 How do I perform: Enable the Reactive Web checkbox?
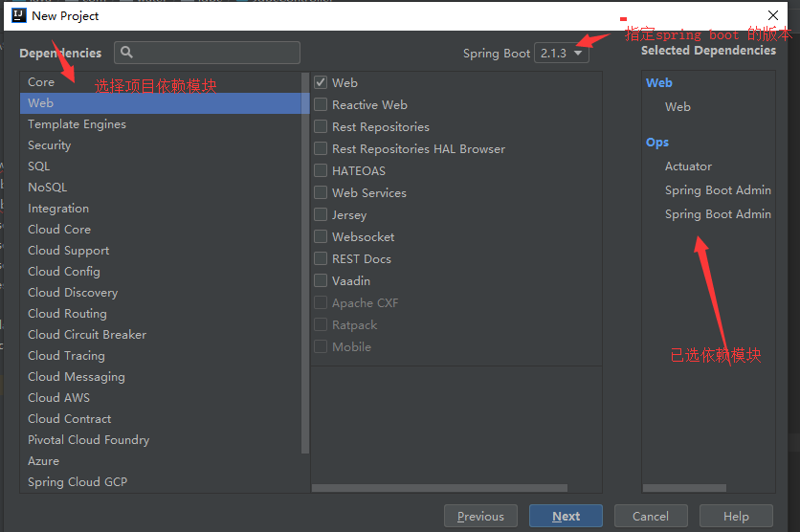click(x=321, y=104)
